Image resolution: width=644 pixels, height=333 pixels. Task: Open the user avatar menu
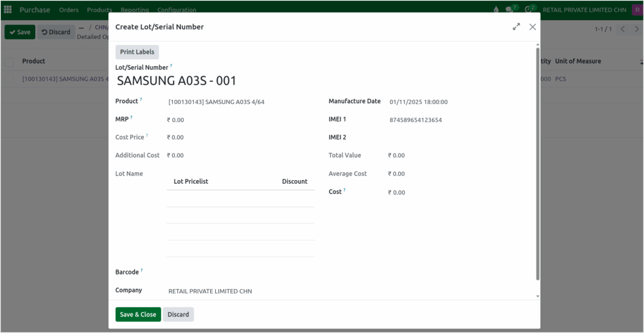click(x=637, y=10)
